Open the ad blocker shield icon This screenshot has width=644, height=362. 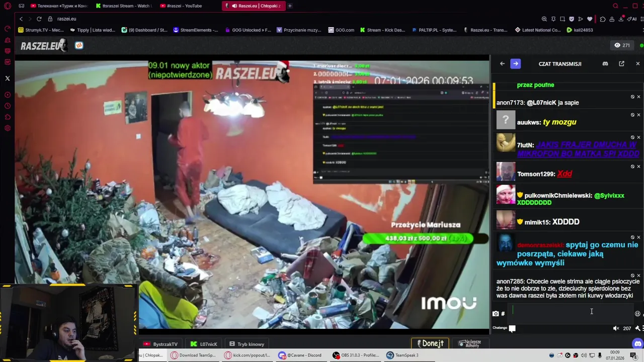coord(572,19)
